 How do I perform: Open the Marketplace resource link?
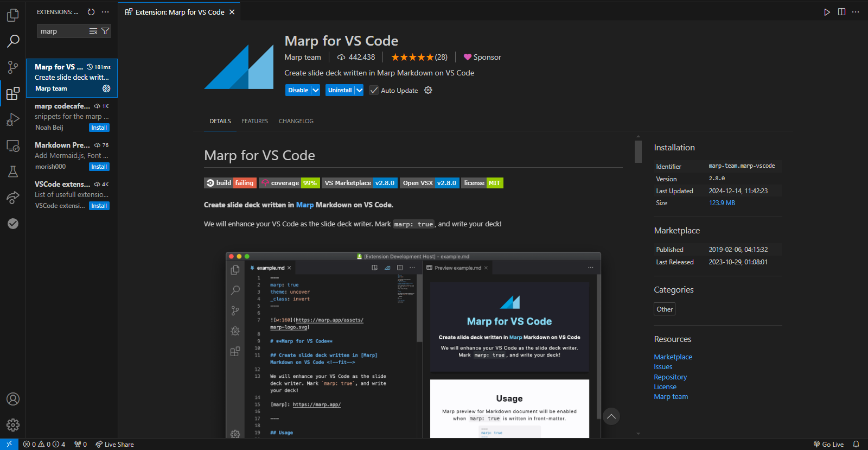point(673,357)
